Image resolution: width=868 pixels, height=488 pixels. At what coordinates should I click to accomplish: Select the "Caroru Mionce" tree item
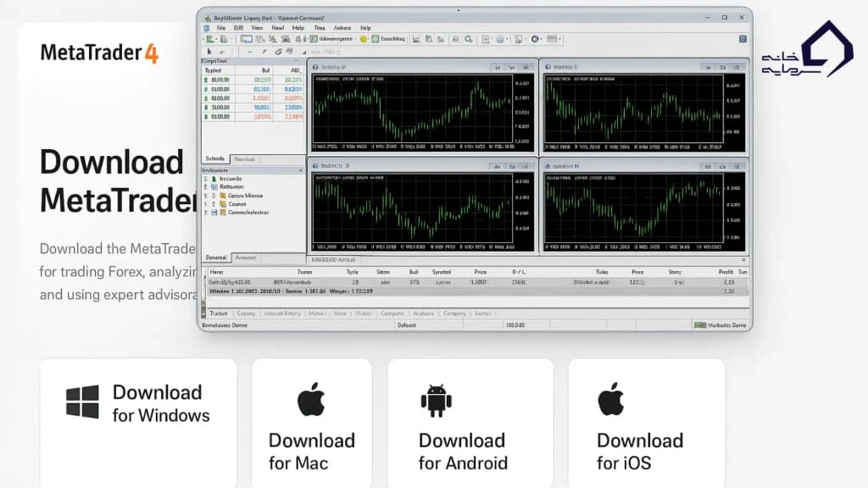point(245,196)
